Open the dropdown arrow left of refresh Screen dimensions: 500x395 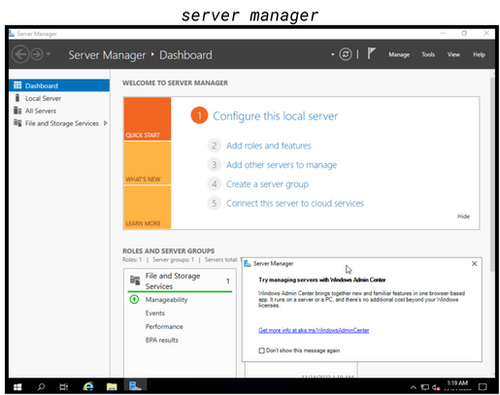click(332, 54)
